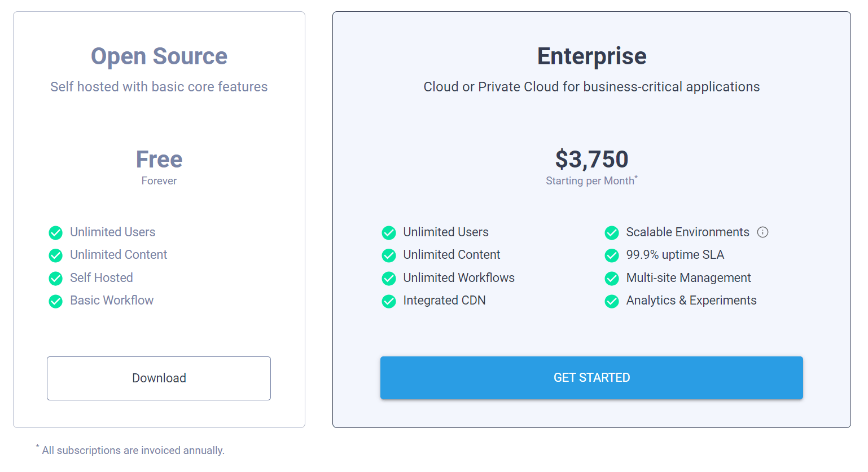Click the Basic Workflow checkmark icon
Screen dimensions: 868x472
tap(55, 301)
